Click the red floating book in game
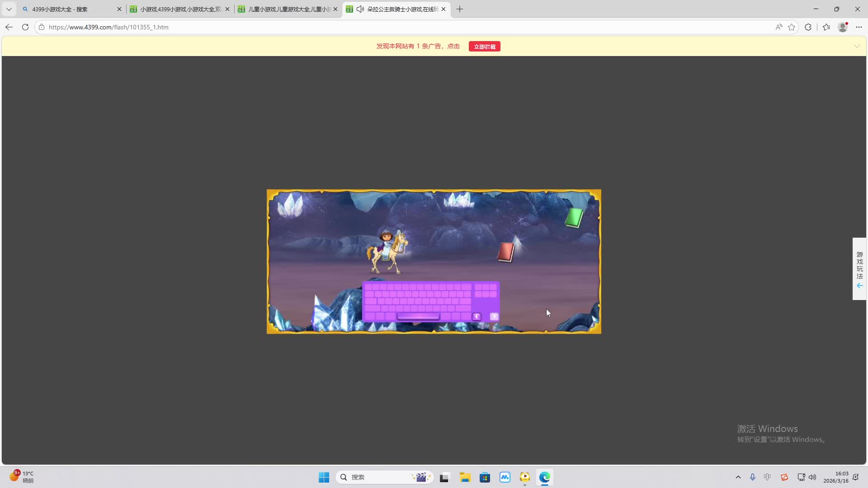The image size is (868, 488). pos(506,252)
